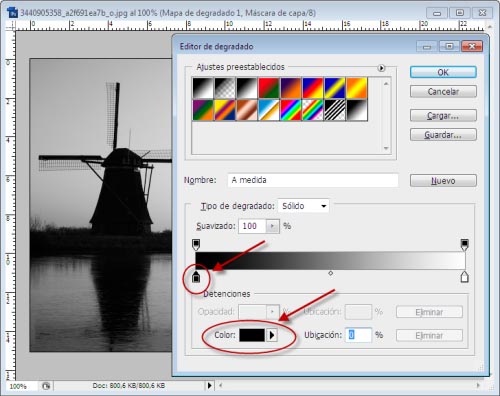Load gradients with the Cargar button
Screen dimensions: 500x396
coord(443,116)
